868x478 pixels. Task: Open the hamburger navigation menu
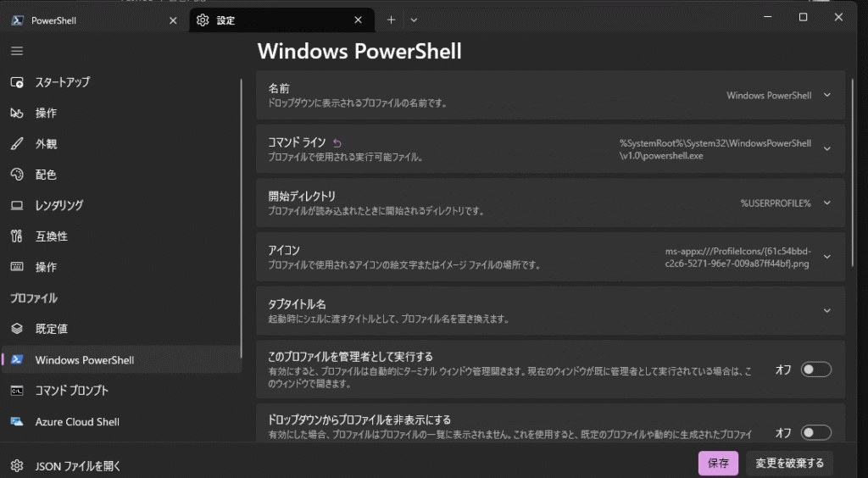[x=17, y=51]
